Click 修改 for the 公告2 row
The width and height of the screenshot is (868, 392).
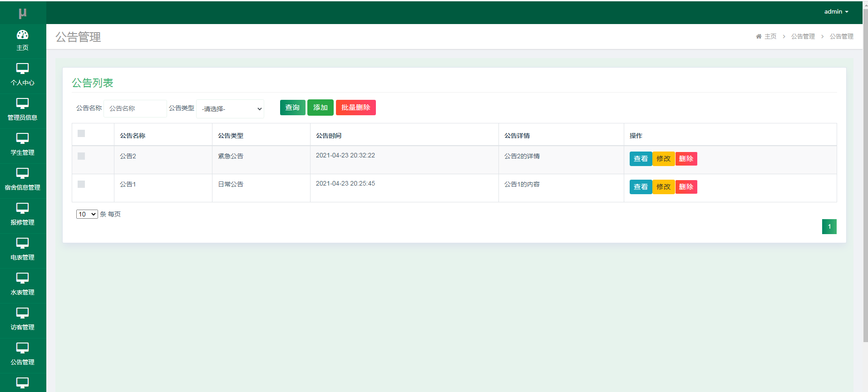pyautogui.click(x=664, y=159)
